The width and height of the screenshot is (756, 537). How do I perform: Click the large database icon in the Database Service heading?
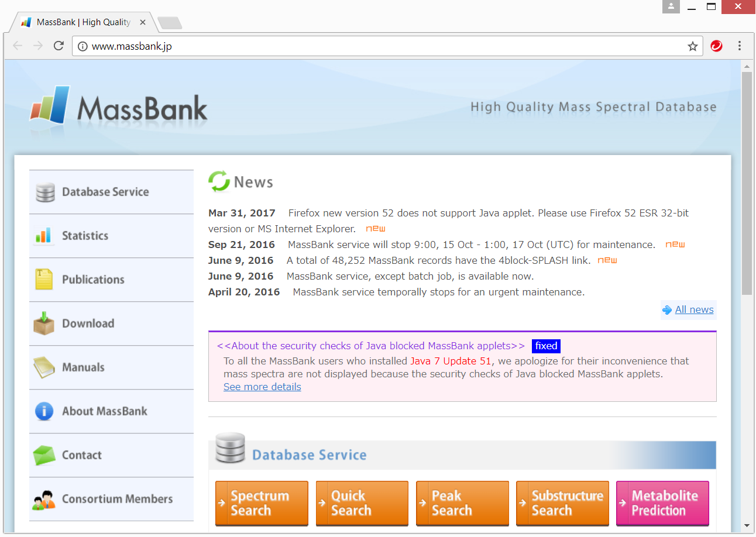(x=230, y=449)
